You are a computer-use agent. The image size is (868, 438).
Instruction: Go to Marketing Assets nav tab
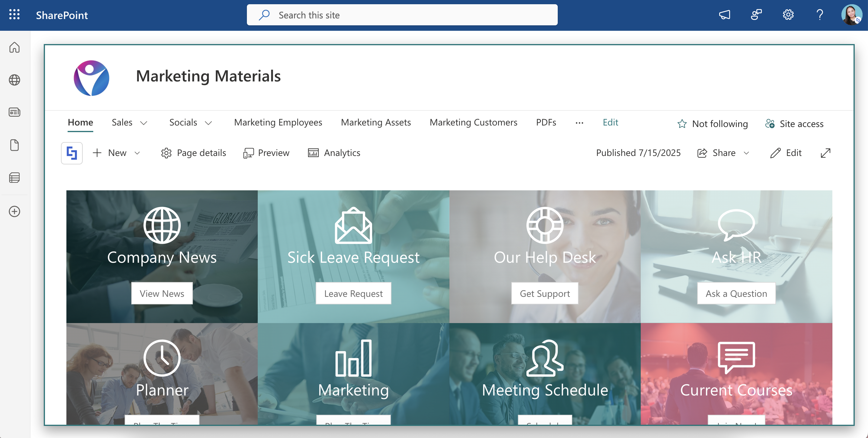[376, 122]
